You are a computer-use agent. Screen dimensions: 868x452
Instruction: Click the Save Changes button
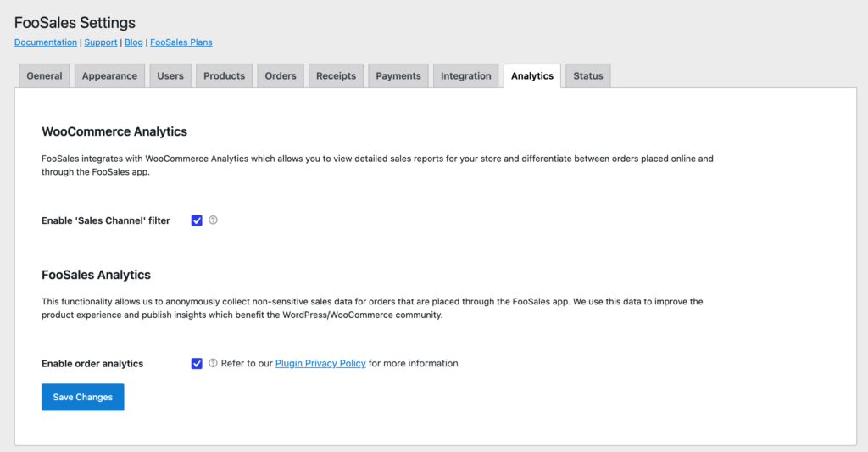[x=83, y=397]
